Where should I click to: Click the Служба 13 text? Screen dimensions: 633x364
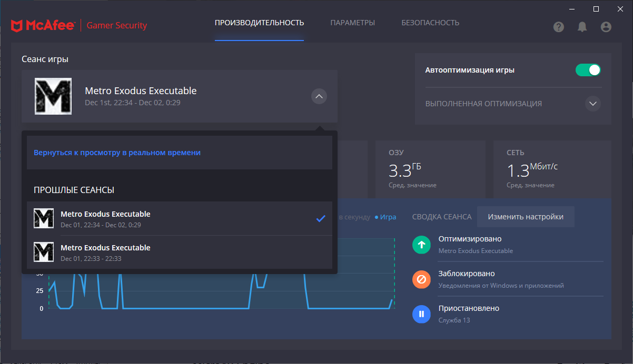tap(454, 320)
